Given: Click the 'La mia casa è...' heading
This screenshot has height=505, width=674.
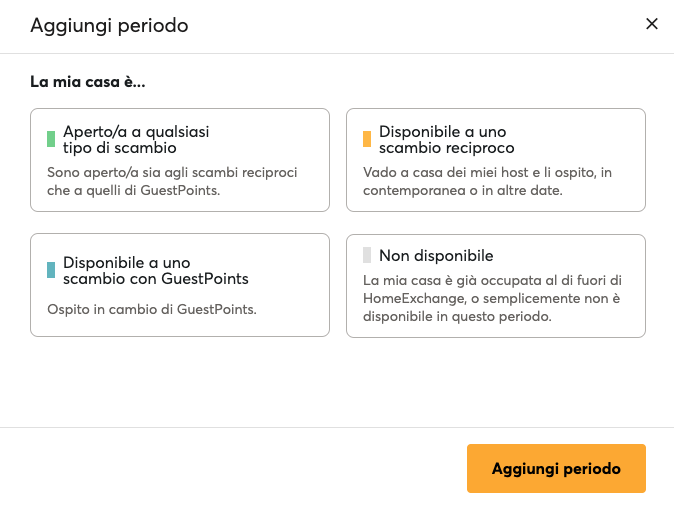Looking at the screenshot, I should (88, 81).
